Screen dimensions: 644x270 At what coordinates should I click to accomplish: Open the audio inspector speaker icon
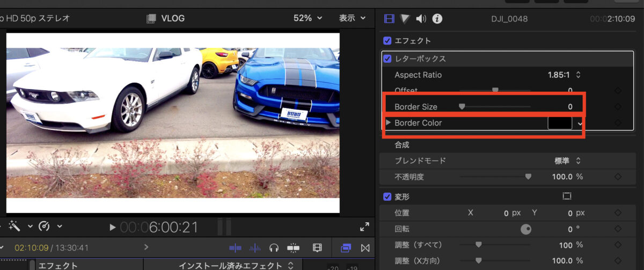421,19
